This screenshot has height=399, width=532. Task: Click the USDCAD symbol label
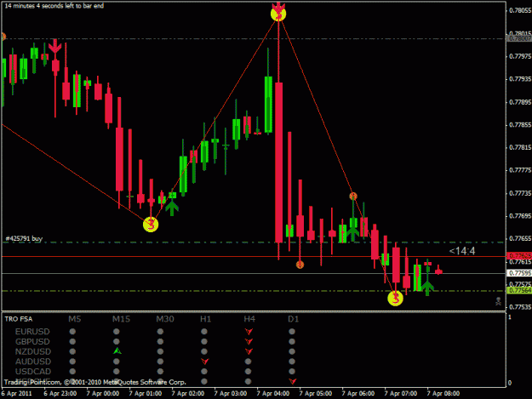33,371
